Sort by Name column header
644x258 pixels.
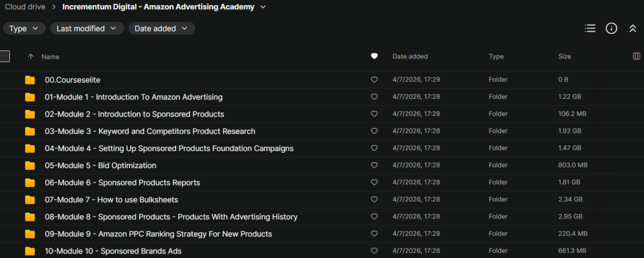point(50,57)
